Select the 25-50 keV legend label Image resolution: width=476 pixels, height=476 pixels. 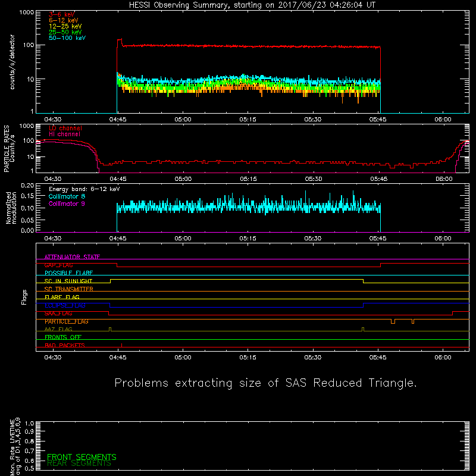[65, 32]
